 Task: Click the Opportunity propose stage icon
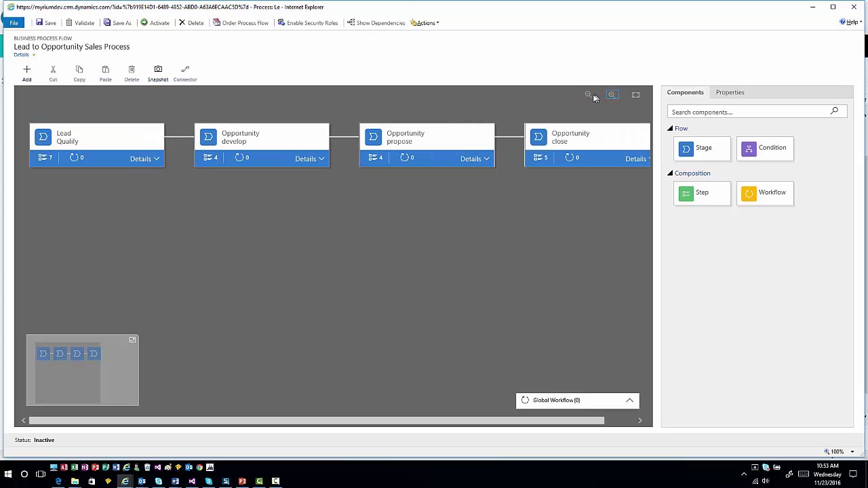(373, 137)
